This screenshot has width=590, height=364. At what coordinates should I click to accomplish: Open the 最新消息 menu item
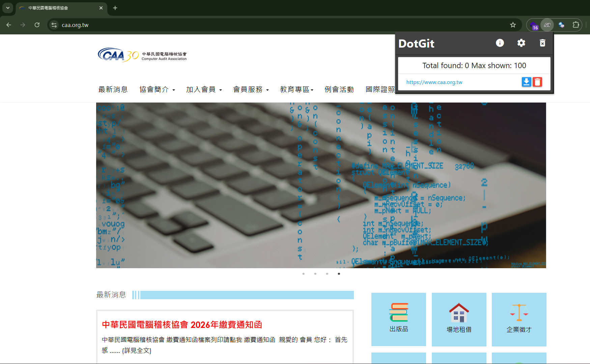(x=113, y=89)
